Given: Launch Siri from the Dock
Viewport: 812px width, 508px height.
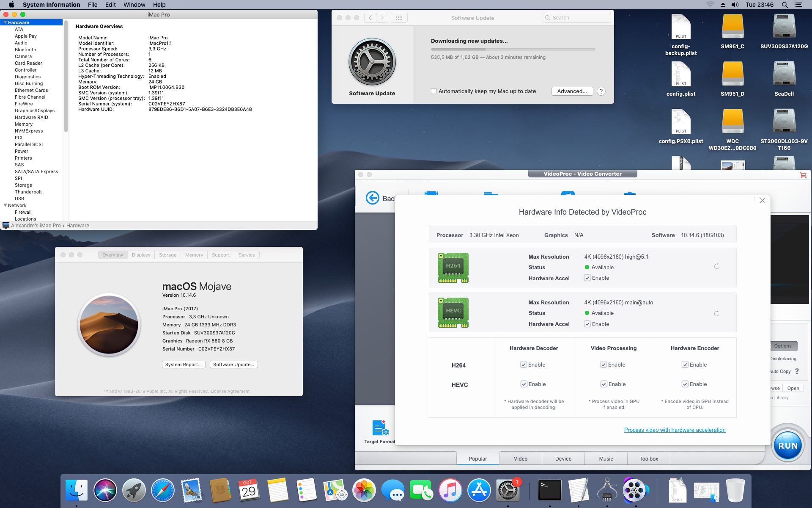Looking at the screenshot, I should (x=105, y=490).
